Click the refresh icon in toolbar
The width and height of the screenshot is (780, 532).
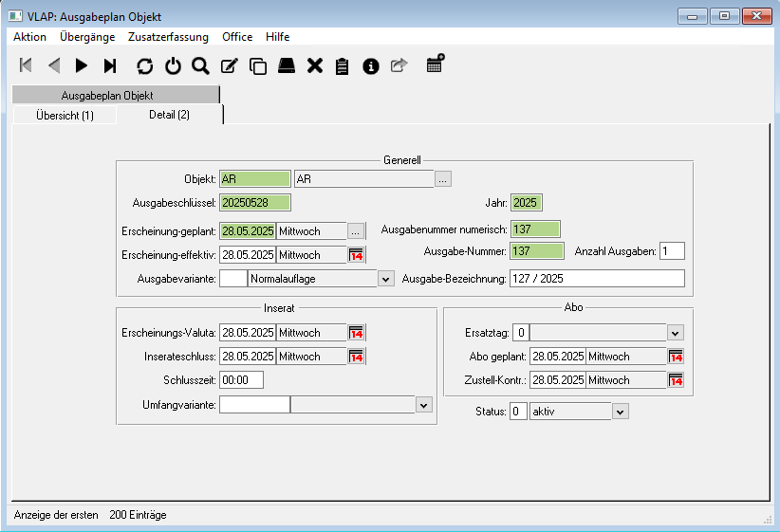[144, 65]
